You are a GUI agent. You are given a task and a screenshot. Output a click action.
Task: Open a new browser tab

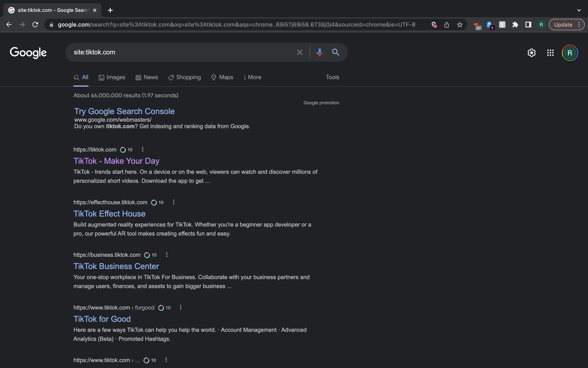coord(110,10)
